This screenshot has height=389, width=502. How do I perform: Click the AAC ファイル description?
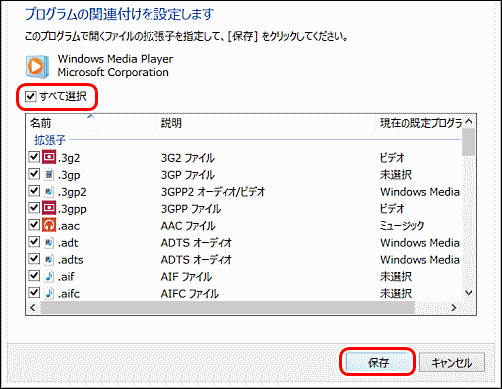coord(188,226)
